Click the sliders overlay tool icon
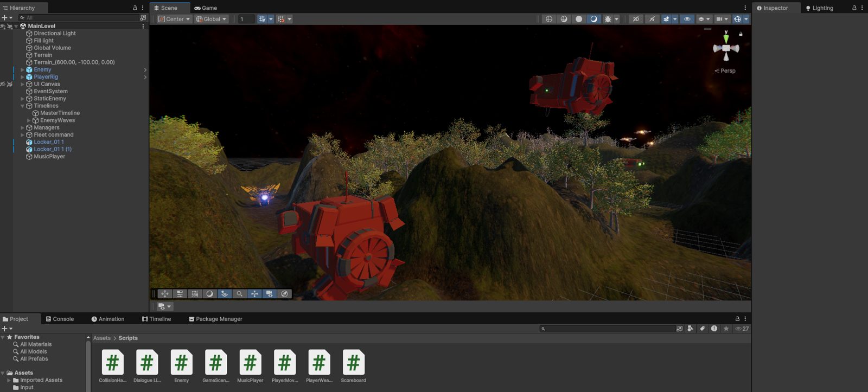The height and width of the screenshot is (392, 868). click(180, 294)
